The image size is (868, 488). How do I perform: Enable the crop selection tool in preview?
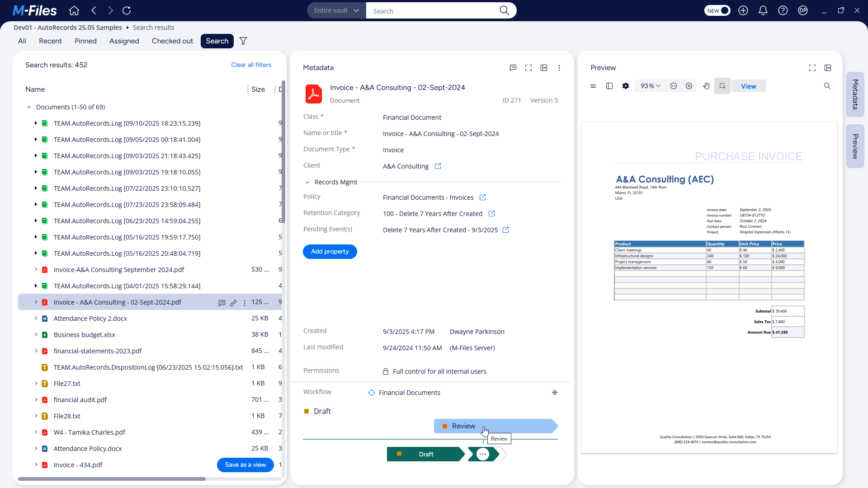click(722, 86)
